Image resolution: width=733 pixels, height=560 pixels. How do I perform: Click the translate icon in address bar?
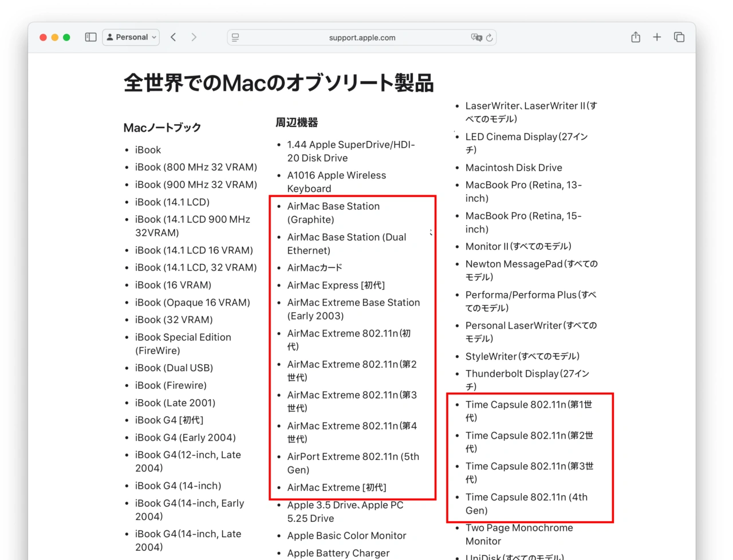tap(476, 38)
